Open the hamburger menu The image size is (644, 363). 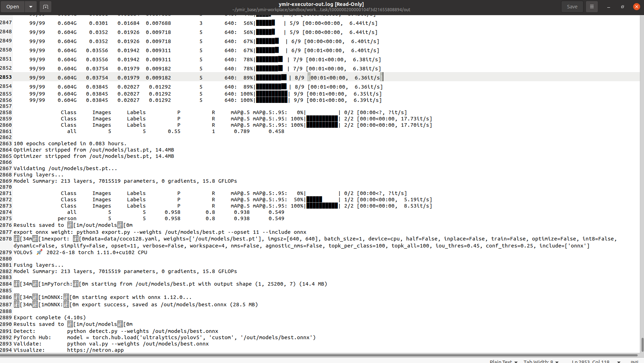tap(592, 6)
